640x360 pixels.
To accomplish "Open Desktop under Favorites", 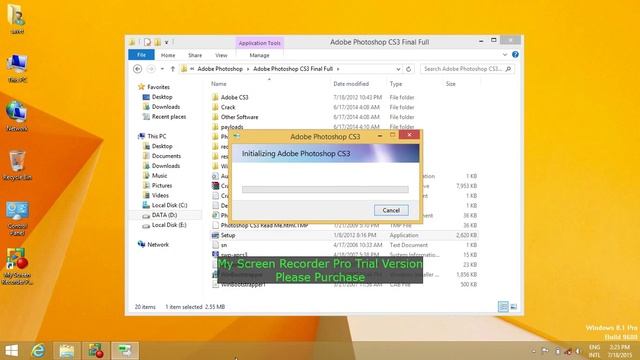I will coord(162,97).
